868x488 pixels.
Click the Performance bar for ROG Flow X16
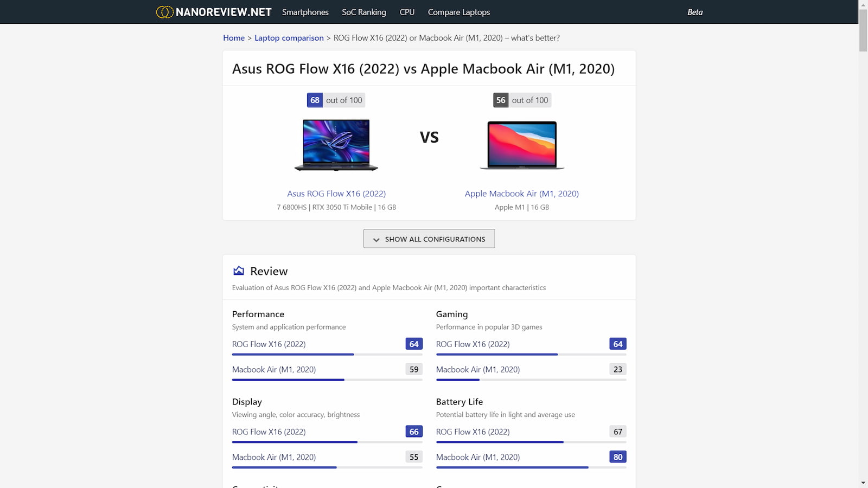[327, 355]
